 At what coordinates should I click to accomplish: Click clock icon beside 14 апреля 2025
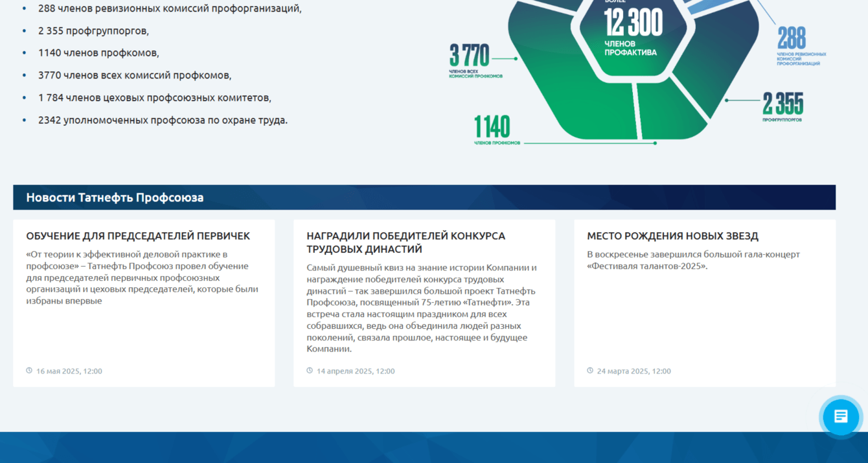(x=310, y=371)
